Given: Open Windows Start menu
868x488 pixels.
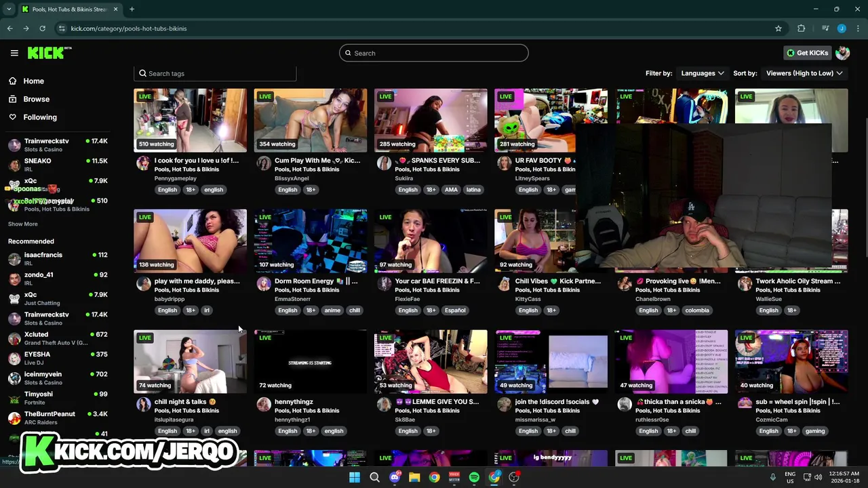Looking at the screenshot, I should pos(355,477).
